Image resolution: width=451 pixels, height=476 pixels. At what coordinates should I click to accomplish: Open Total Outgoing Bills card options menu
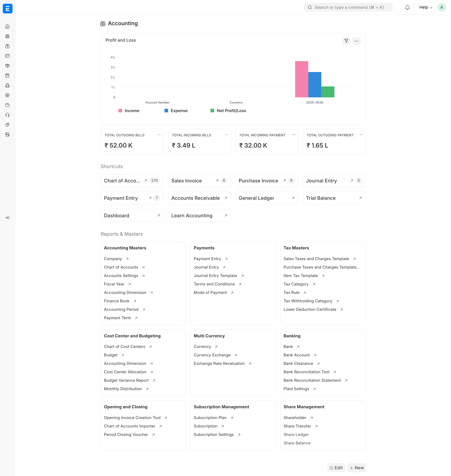pyautogui.click(x=159, y=135)
